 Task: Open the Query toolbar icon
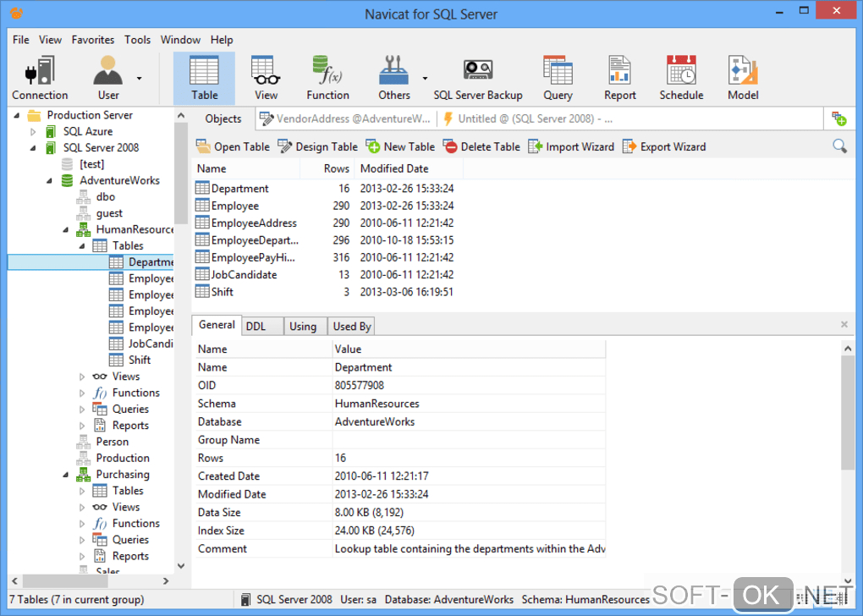point(558,78)
